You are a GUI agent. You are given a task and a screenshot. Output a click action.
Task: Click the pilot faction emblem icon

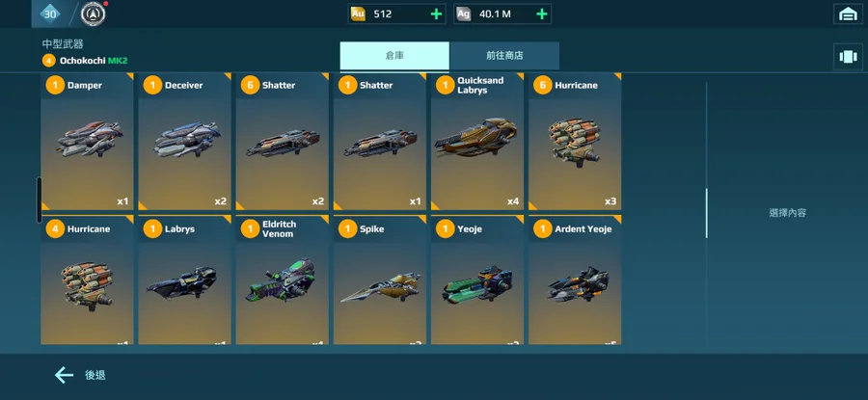[x=93, y=13]
